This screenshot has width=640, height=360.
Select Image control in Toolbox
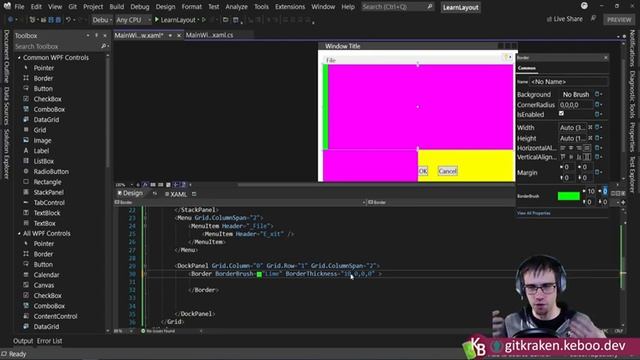point(42,140)
